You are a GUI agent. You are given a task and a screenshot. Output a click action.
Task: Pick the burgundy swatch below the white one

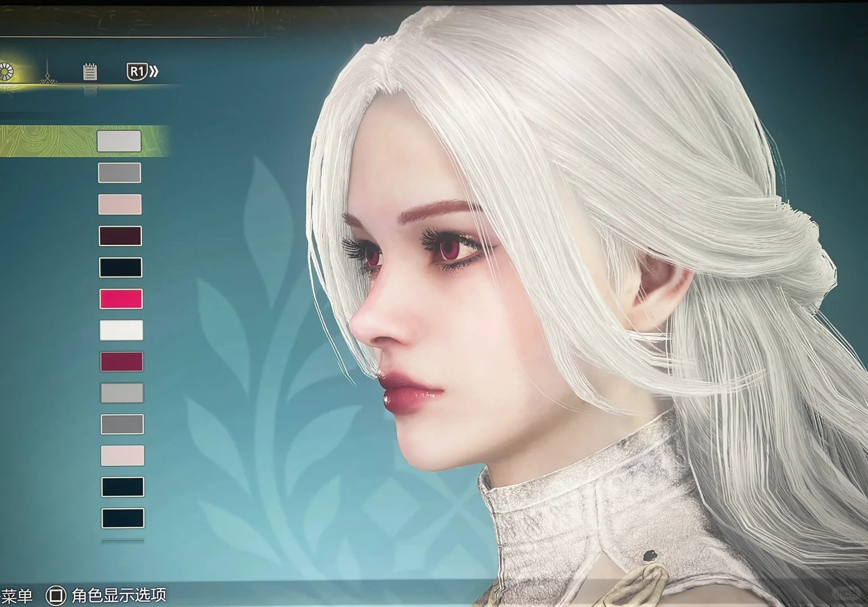coord(122,362)
